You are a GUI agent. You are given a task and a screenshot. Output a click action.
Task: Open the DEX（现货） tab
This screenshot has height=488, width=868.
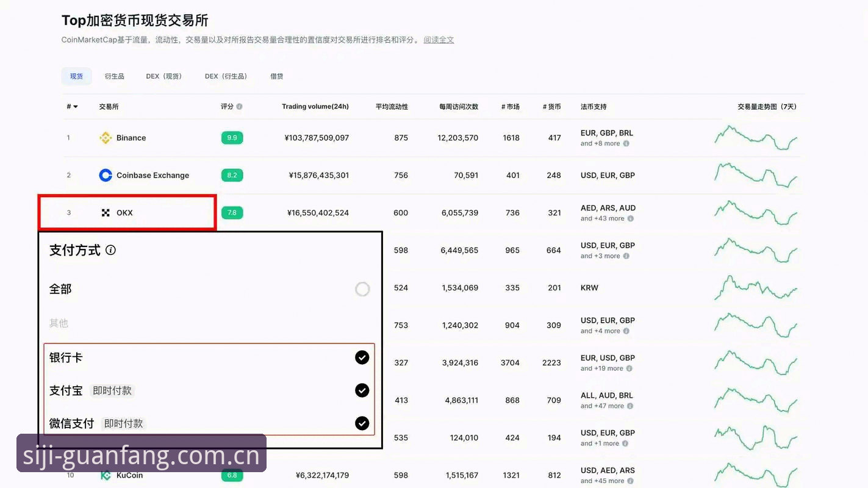[164, 76]
